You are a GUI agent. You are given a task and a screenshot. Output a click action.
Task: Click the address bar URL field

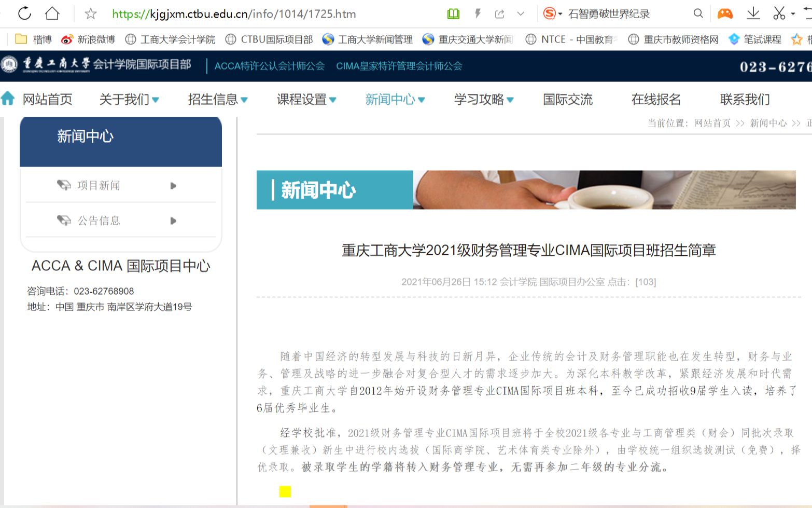(x=233, y=14)
